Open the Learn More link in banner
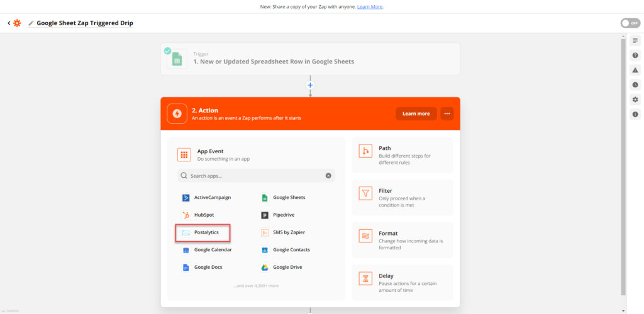The height and width of the screenshot is (314, 644). tap(370, 7)
